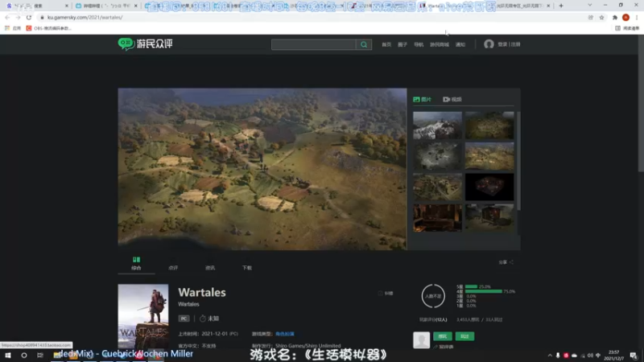The width and height of the screenshot is (644, 362).
Task: Open the 通知 notifications nav link
Action: pyautogui.click(x=460, y=44)
